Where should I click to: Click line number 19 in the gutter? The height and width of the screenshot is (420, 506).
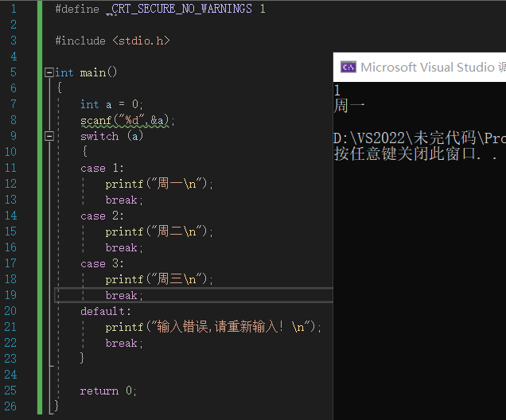[10, 295]
